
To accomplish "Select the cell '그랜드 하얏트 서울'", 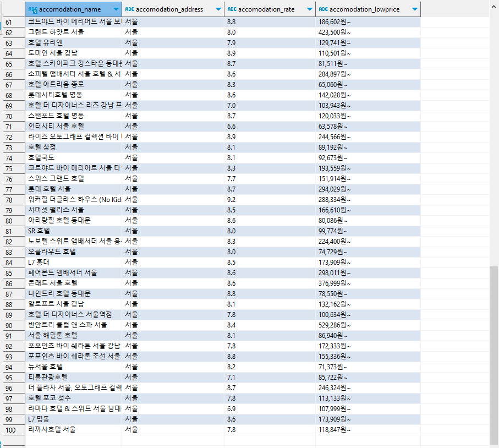I will point(74,32).
